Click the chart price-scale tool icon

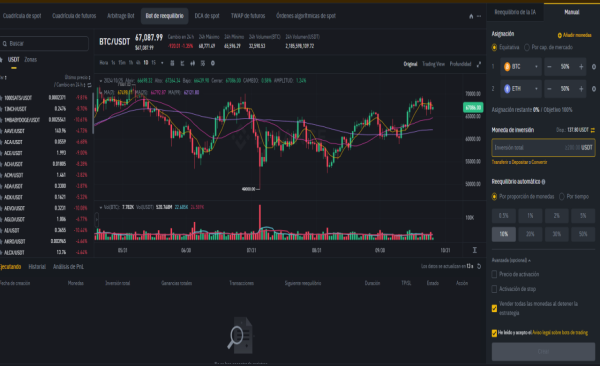(474, 250)
